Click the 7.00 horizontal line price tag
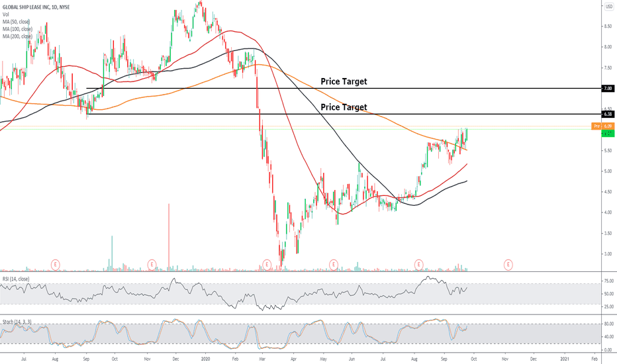 click(608, 89)
